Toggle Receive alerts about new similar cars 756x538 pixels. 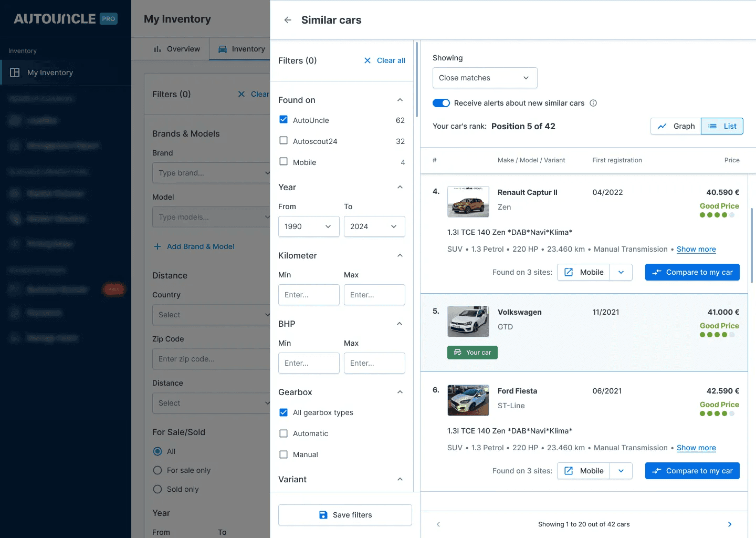click(441, 103)
